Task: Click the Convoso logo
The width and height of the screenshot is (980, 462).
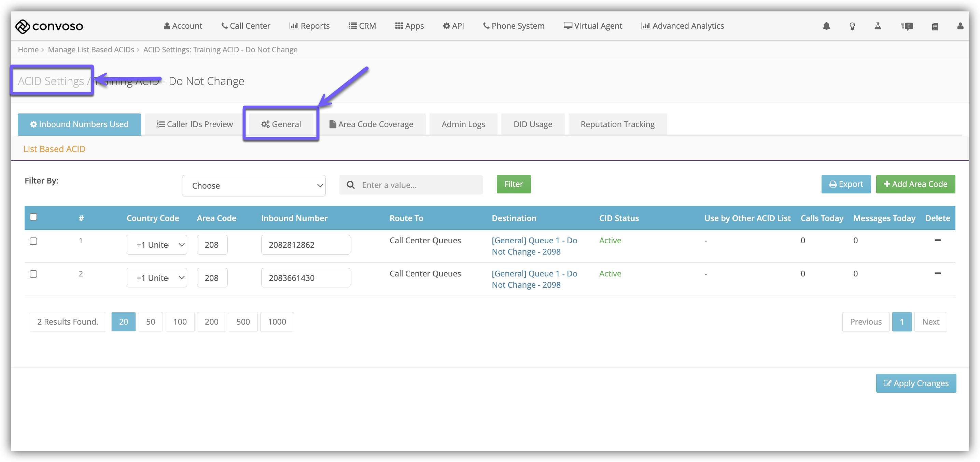Action: (x=49, y=26)
